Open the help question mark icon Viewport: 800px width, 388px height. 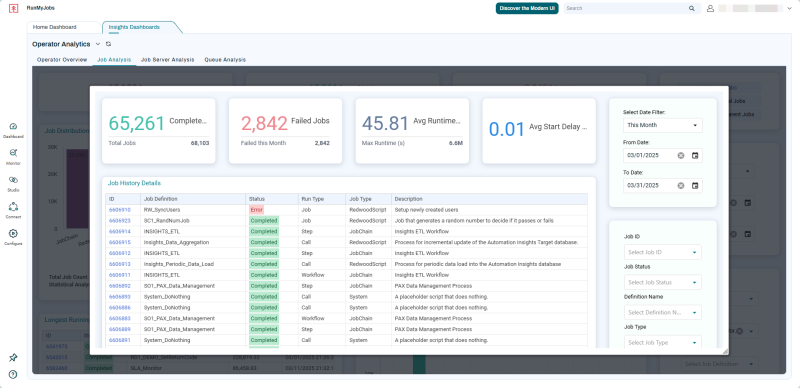(13, 374)
